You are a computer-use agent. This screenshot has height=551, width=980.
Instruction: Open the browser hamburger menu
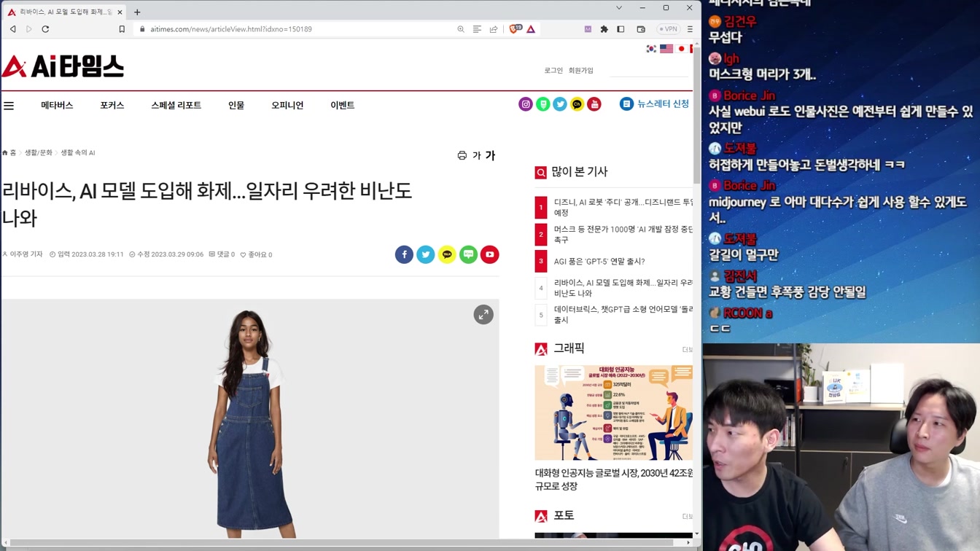click(690, 29)
